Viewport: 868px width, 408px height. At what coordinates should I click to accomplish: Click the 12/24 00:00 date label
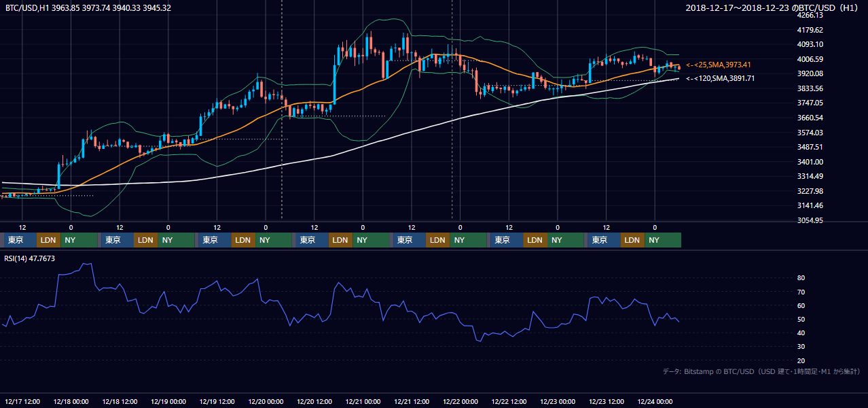point(655,402)
